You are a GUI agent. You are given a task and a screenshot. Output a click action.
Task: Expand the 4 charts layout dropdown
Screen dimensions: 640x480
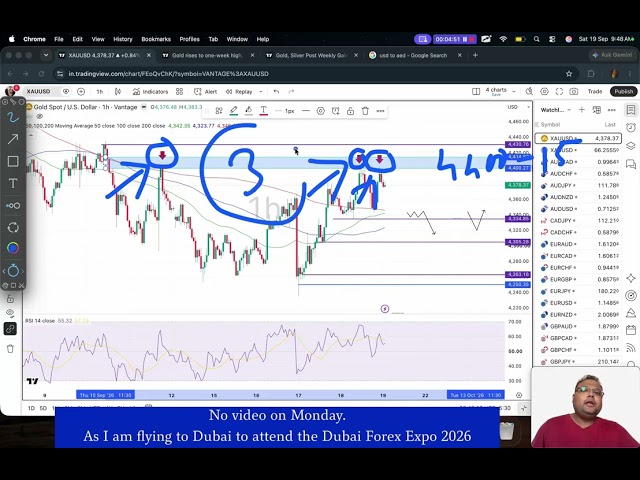[x=514, y=91]
